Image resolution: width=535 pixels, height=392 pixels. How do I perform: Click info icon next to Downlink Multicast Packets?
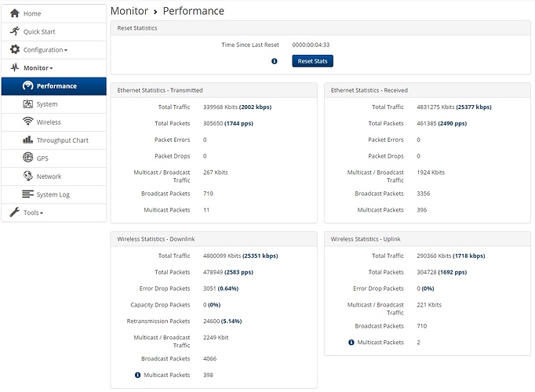click(x=137, y=375)
